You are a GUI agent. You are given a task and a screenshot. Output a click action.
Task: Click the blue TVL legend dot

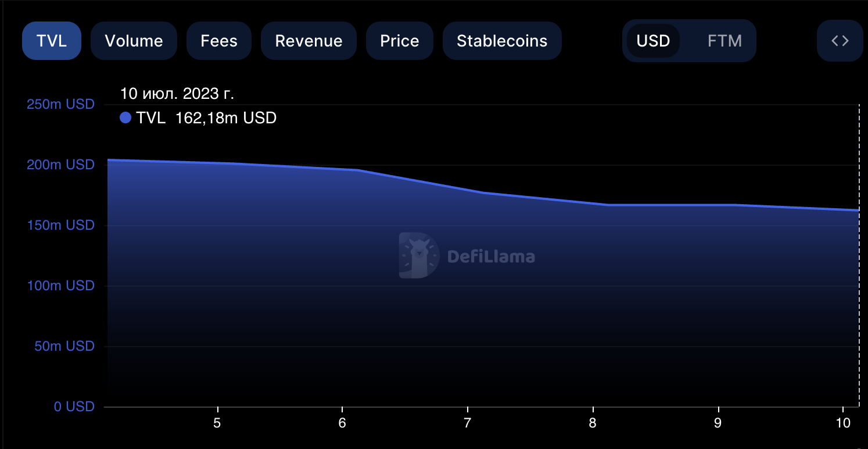coord(125,118)
